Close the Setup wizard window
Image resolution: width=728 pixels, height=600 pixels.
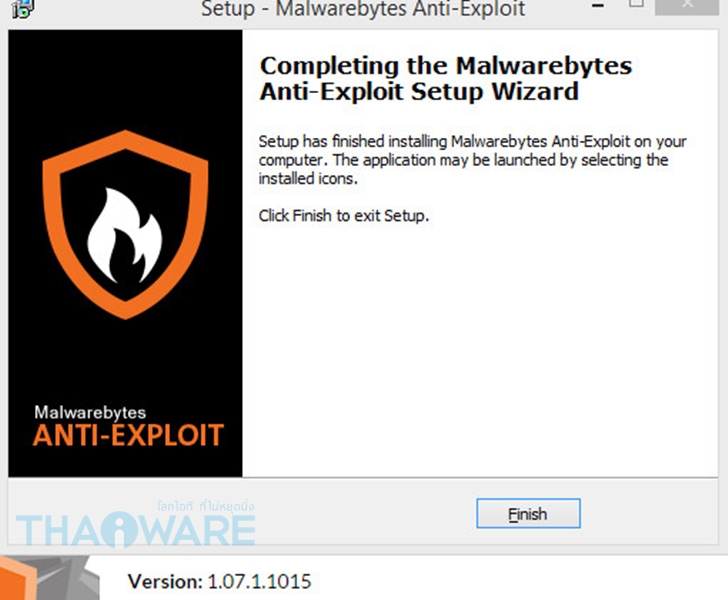pos(687,6)
